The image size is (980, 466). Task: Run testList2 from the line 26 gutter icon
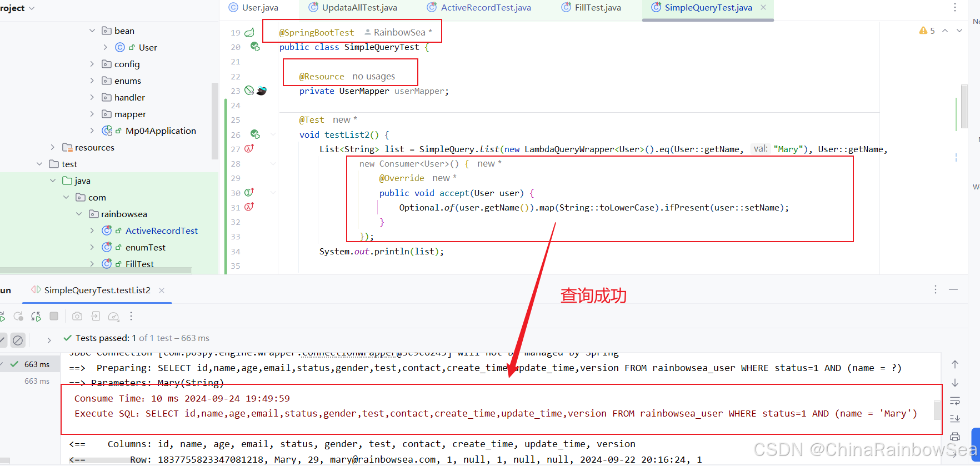(255, 134)
